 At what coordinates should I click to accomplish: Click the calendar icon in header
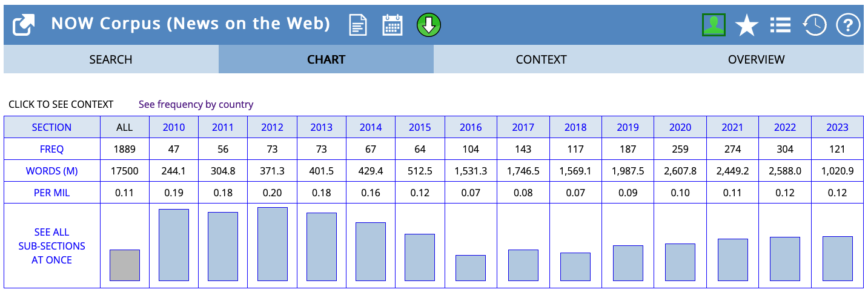(393, 25)
